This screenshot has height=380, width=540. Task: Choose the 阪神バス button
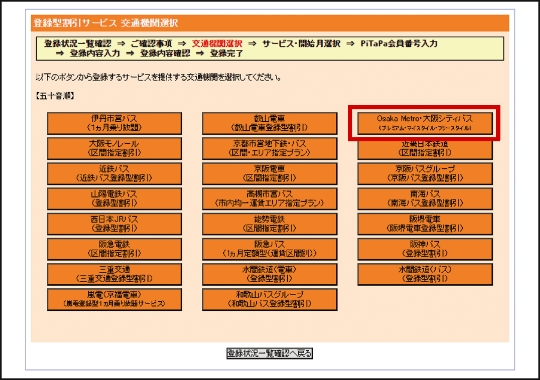425,249
